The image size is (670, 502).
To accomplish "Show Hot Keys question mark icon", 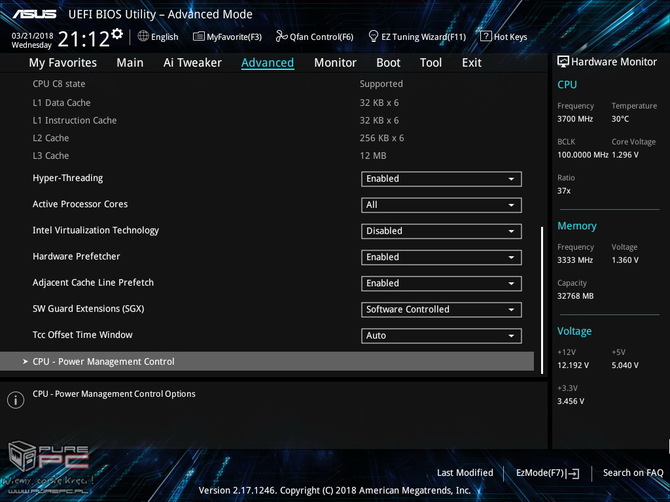I will coord(486,36).
